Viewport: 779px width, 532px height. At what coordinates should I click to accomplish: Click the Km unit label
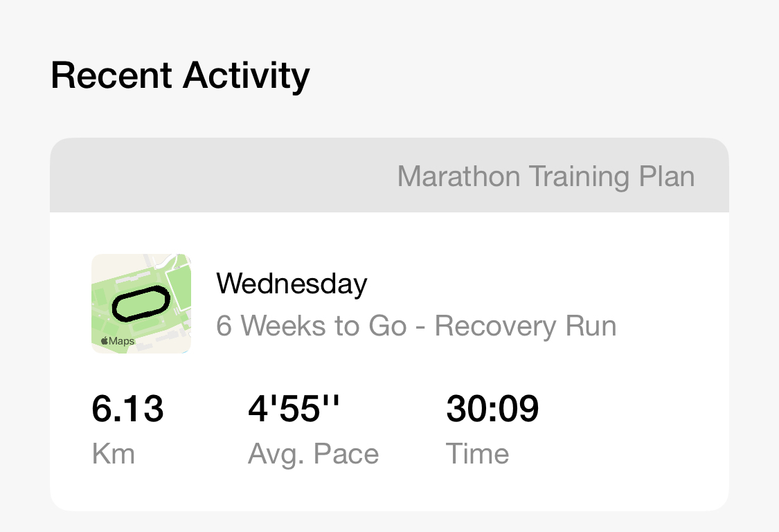point(113,455)
